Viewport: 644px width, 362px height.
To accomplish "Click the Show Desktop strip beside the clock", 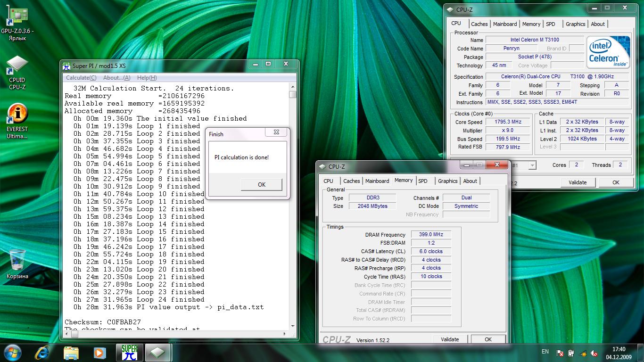I will pos(641,353).
